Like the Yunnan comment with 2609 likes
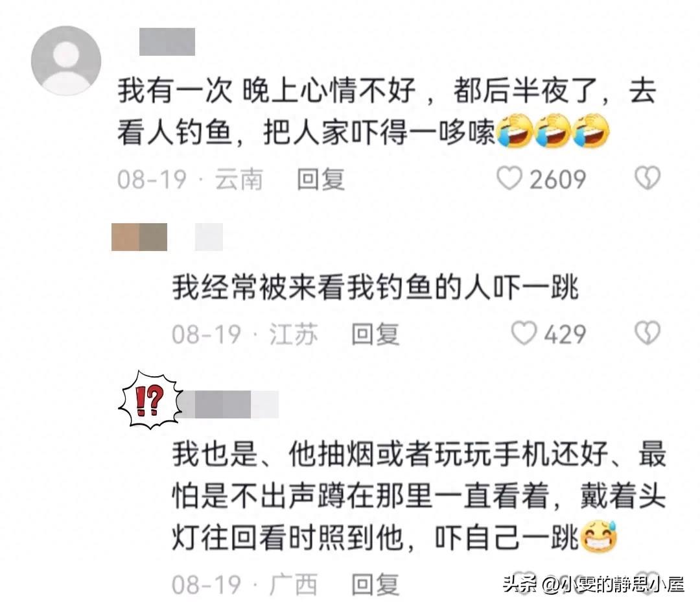700x609 pixels. (509, 178)
